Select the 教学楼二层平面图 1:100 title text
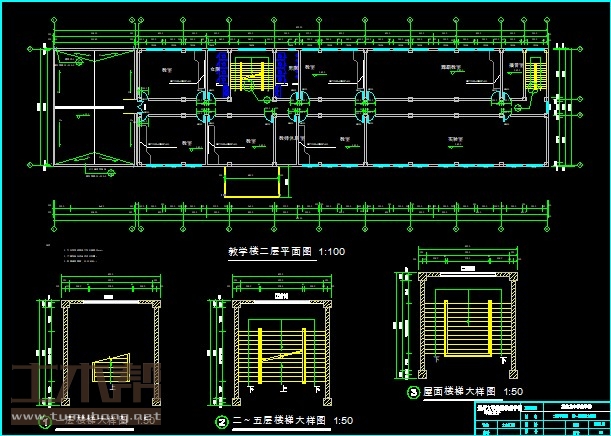The height and width of the screenshot is (436, 611). tap(287, 252)
